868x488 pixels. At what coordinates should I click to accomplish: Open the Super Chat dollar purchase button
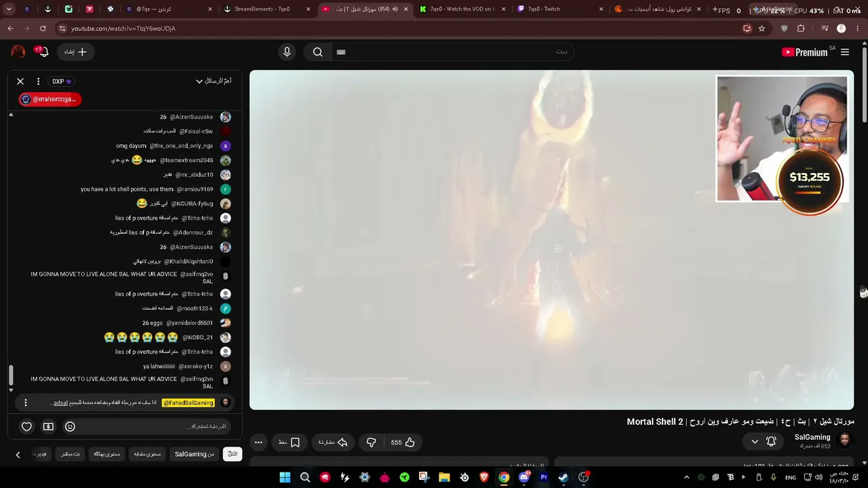coord(48,426)
